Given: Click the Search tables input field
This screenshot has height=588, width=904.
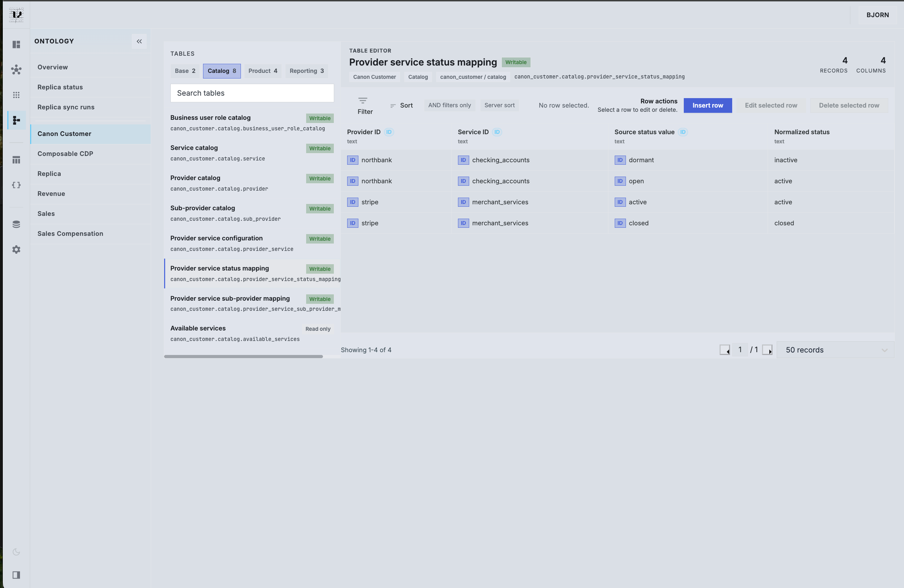Looking at the screenshot, I should (x=252, y=93).
